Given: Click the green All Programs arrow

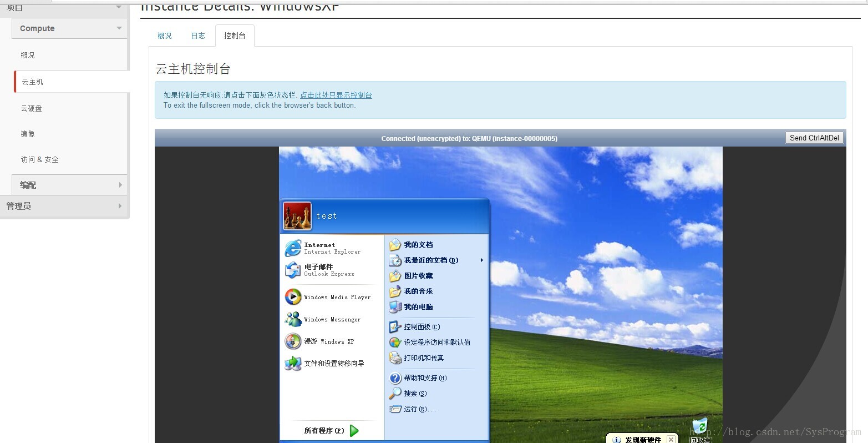Looking at the screenshot, I should pos(354,430).
